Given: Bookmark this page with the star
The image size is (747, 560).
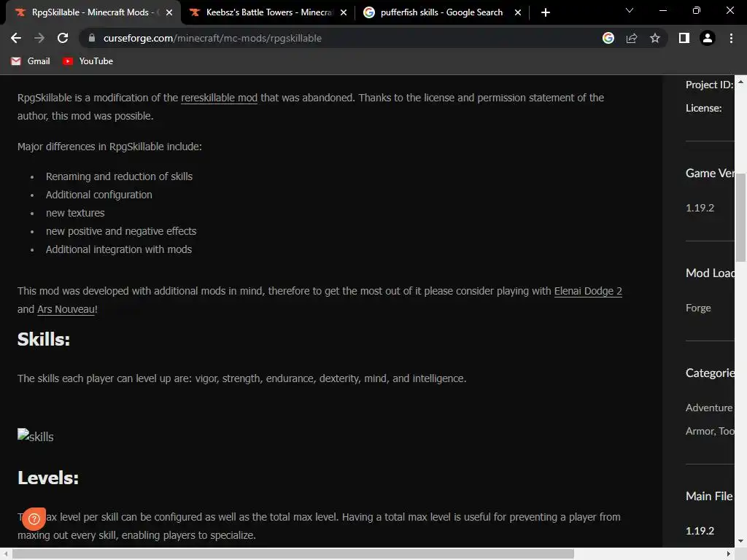Looking at the screenshot, I should (x=655, y=38).
